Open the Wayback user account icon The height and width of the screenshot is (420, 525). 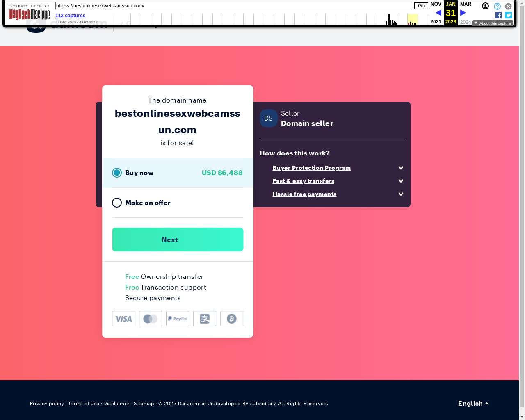[x=485, y=6]
